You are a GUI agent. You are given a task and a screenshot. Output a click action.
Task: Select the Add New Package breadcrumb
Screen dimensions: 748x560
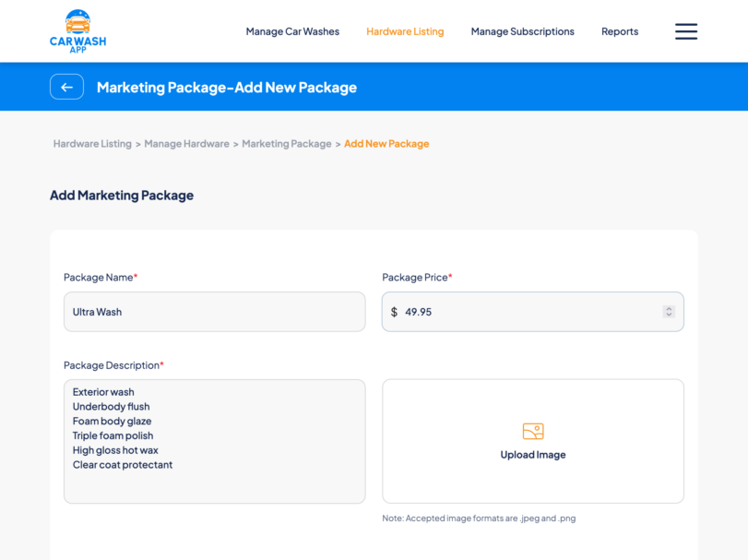(x=386, y=144)
